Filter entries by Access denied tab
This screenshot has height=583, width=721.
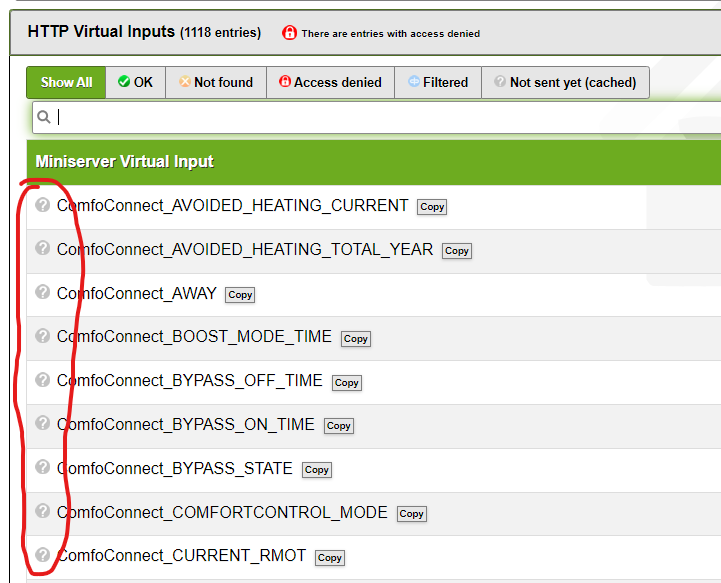point(331,82)
